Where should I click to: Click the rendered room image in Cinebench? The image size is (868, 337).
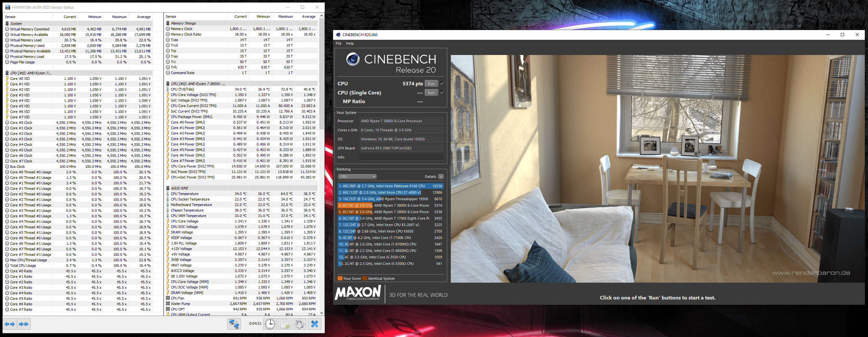[x=657, y=168]
